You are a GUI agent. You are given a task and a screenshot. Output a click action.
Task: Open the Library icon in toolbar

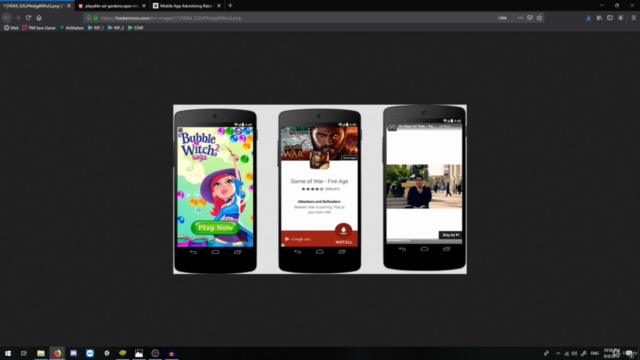tap(599, 18)
